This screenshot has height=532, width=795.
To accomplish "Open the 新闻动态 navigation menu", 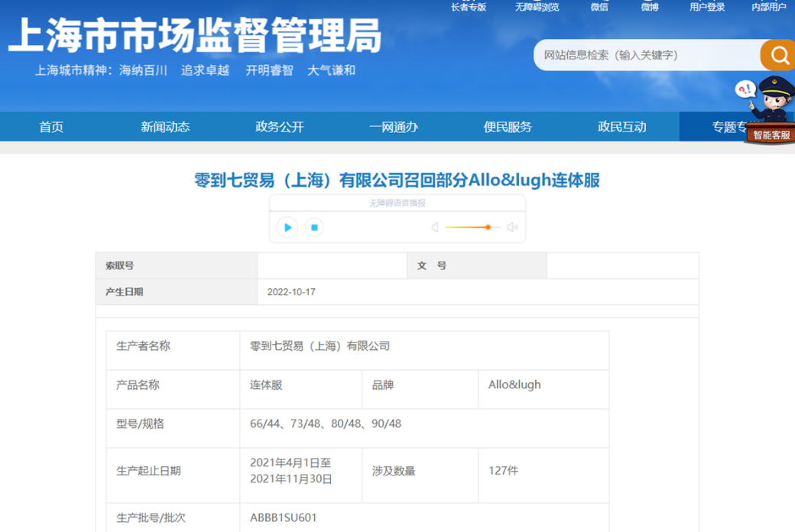I will point(165,127).
